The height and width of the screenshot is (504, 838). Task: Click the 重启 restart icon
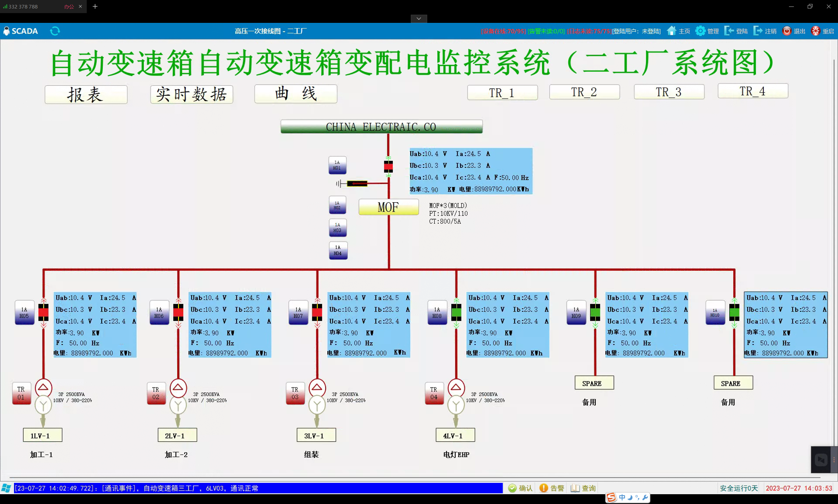coord(816,31)
